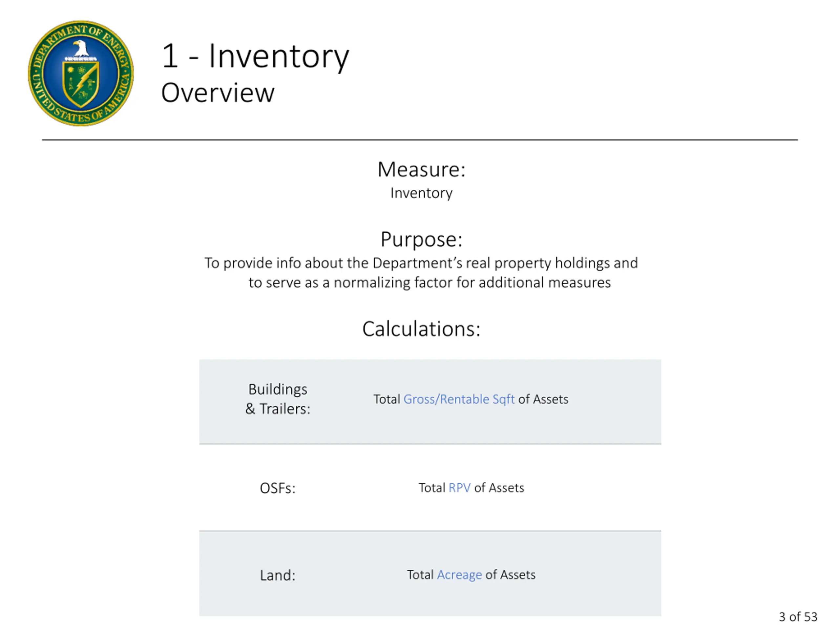840x630 pixels.
Task: Click the Buildings & Trailers row label
Action: click(x=278, y=399)
